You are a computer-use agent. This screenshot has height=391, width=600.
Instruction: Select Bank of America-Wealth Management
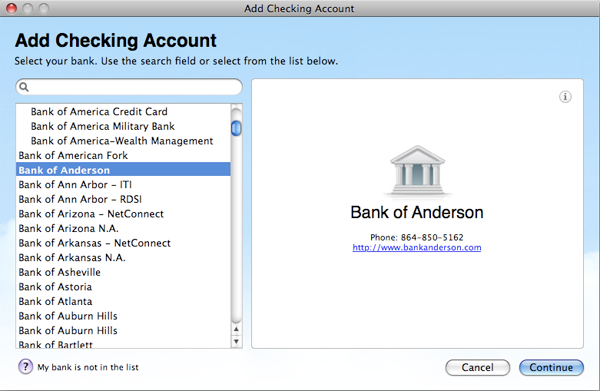pos(123,141)
